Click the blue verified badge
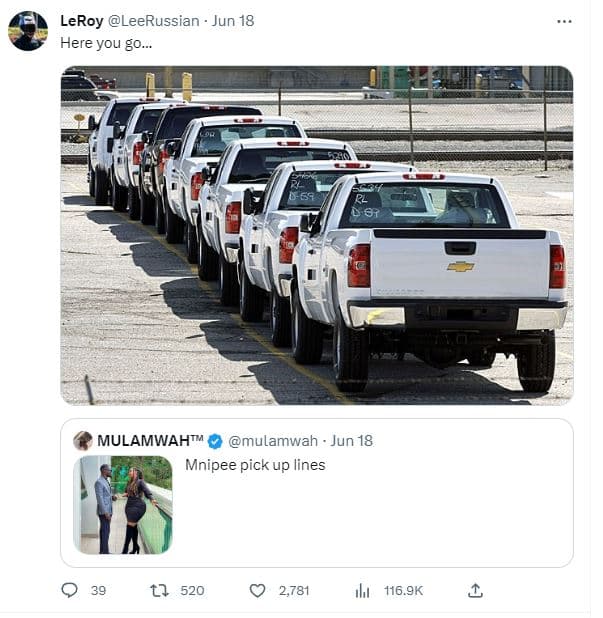This screenshot has height=618, width=603. 215,441
